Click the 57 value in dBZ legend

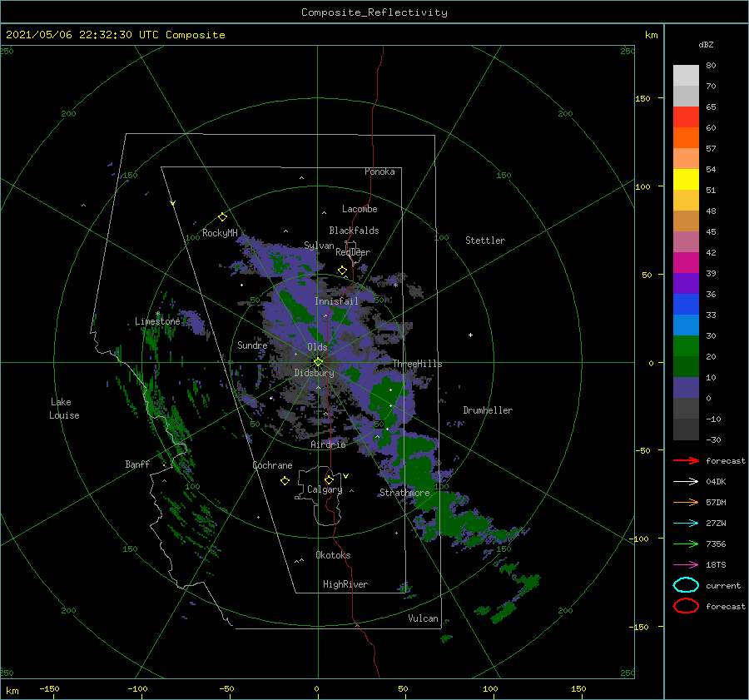(711, 149)
